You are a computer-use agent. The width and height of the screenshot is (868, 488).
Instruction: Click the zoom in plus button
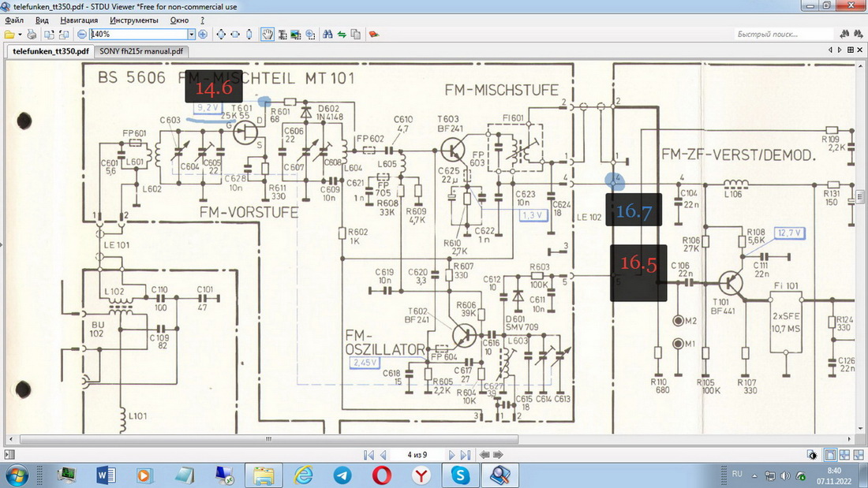point(203,35)
